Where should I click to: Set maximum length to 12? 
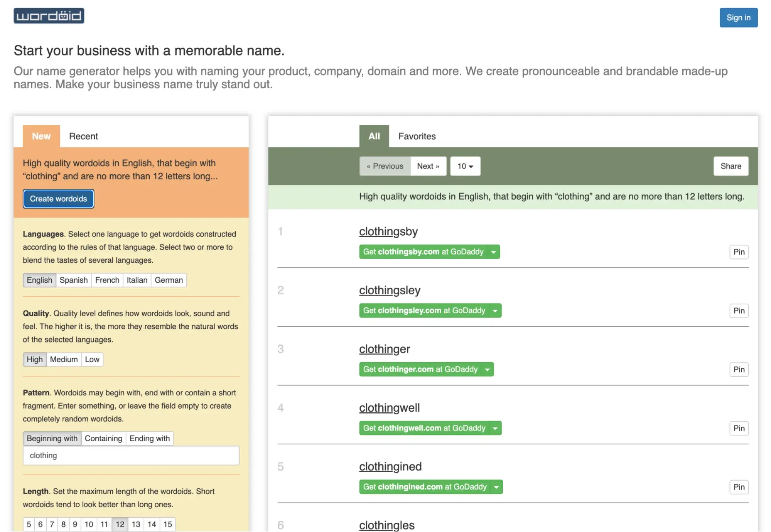point(120,524)
